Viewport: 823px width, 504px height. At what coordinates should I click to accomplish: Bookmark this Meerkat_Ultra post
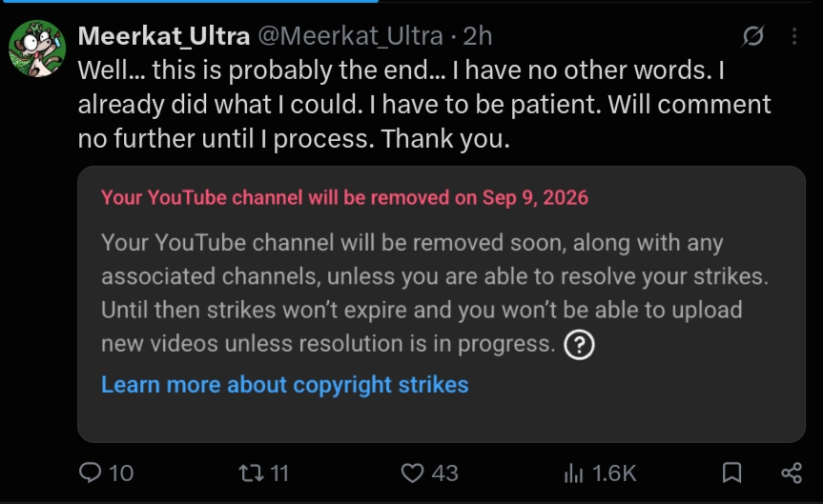731,473
